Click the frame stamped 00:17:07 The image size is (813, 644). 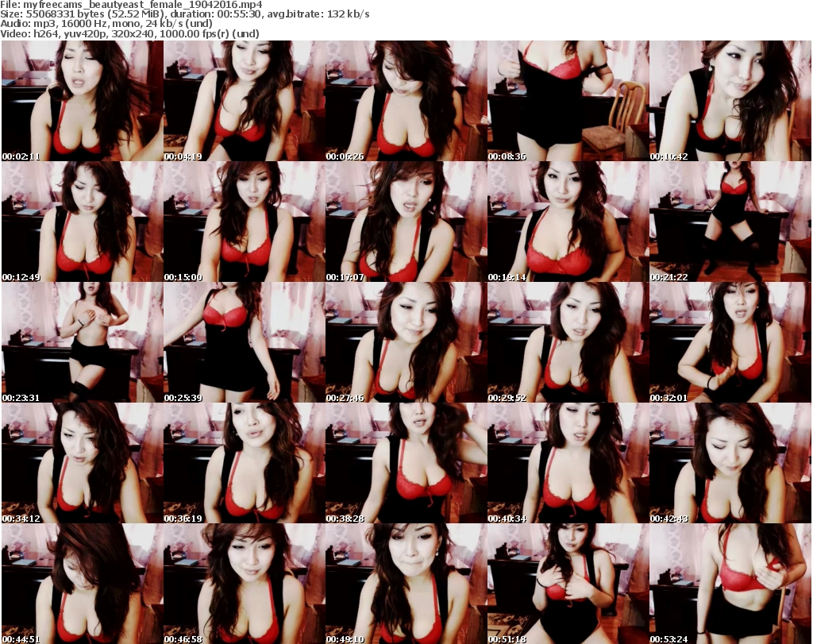click(x=406, y=222)
